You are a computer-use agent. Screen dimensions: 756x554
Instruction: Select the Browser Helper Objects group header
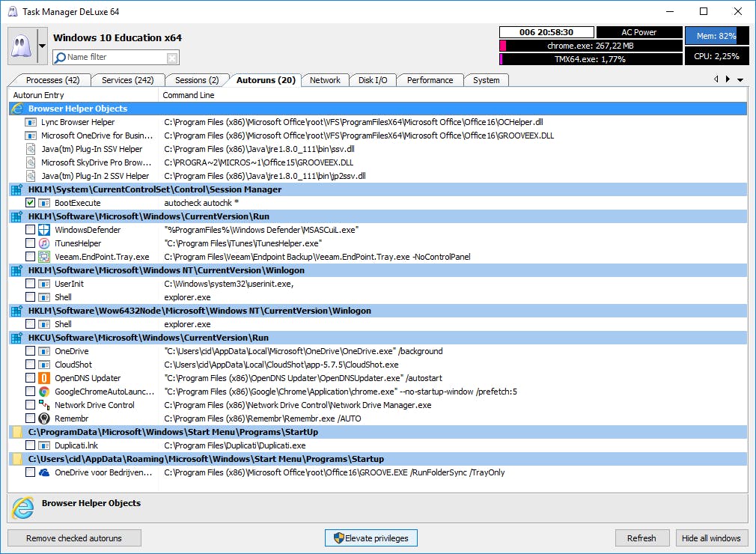tap(378, 109)
